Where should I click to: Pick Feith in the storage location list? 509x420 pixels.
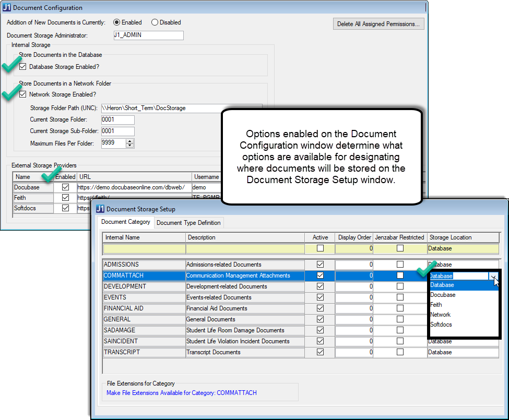[x=436, y=305]
